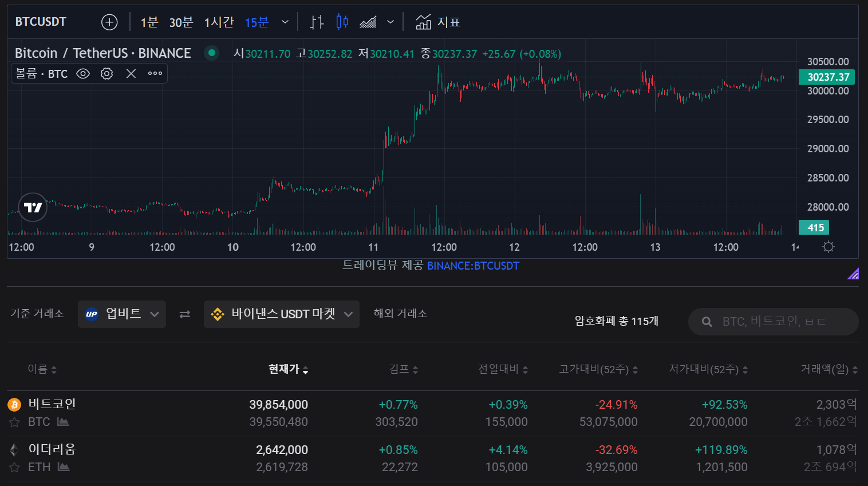This screenshot has width=868, height=486.
Task: Click the Bitcoin coin logo
Action: coord(14,405)
